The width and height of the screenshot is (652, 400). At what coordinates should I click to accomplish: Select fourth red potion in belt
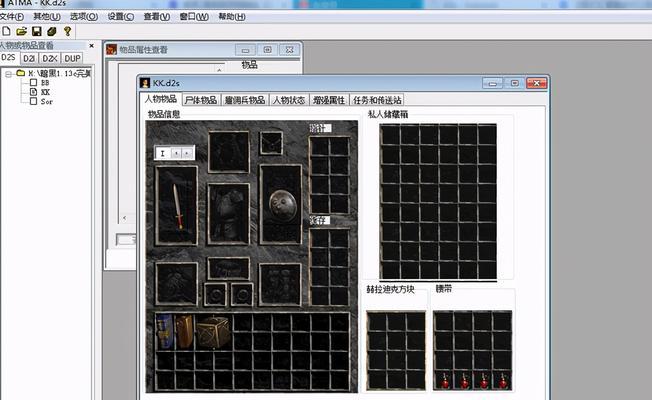pos(503,380)
